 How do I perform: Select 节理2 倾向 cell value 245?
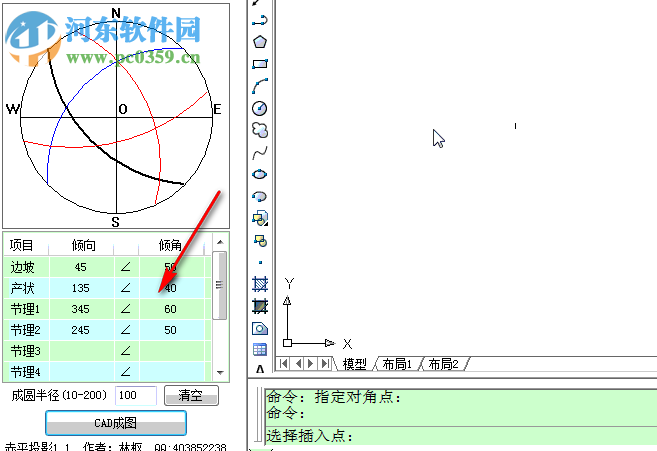pyautogui.click(x=81, y=330)
